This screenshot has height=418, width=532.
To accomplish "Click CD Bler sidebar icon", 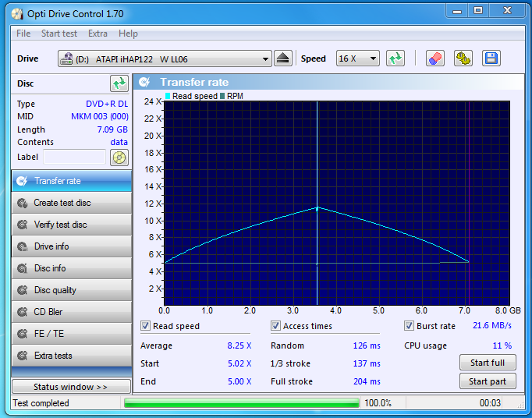I will click(x=23, y=312).
